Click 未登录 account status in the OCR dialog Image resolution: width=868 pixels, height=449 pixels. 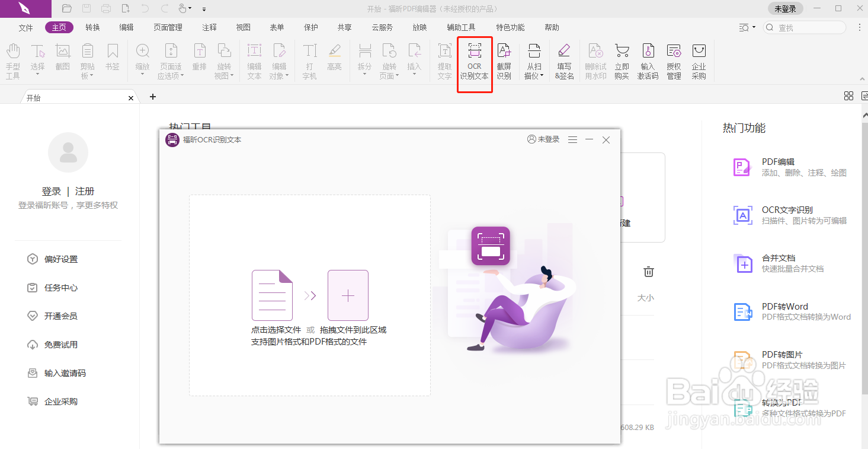tap(543, 139)
